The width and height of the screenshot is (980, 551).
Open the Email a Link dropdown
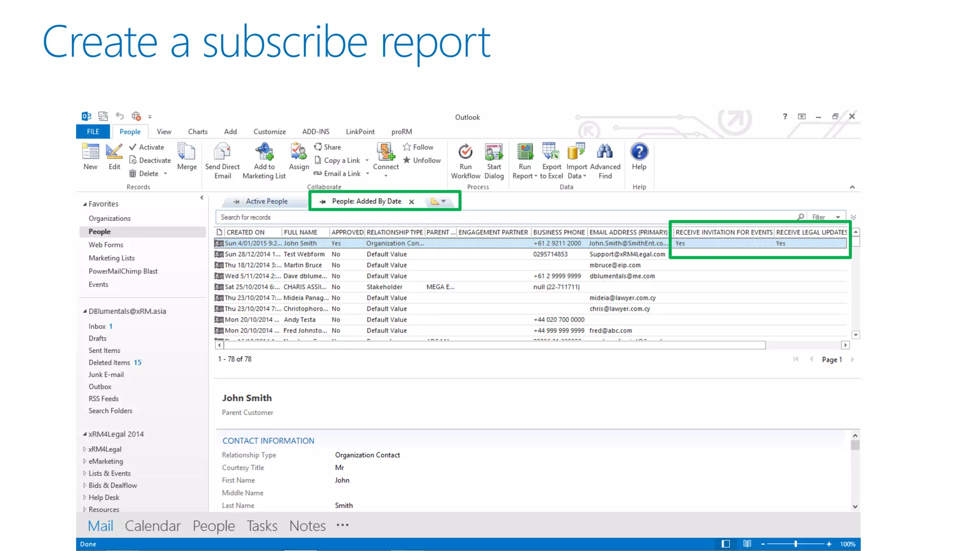tap(367, 174)
